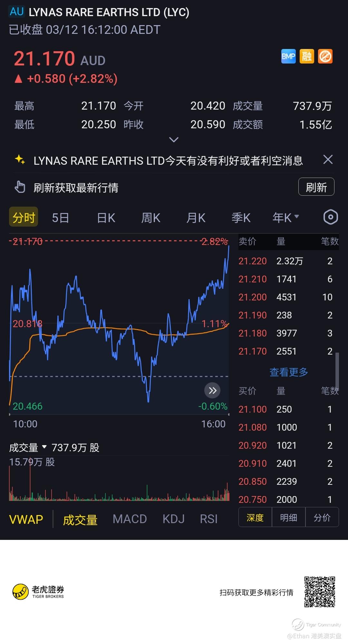Open 查看更多 order book link
This screenshot has height=644, width=348.
pos(289,372)
